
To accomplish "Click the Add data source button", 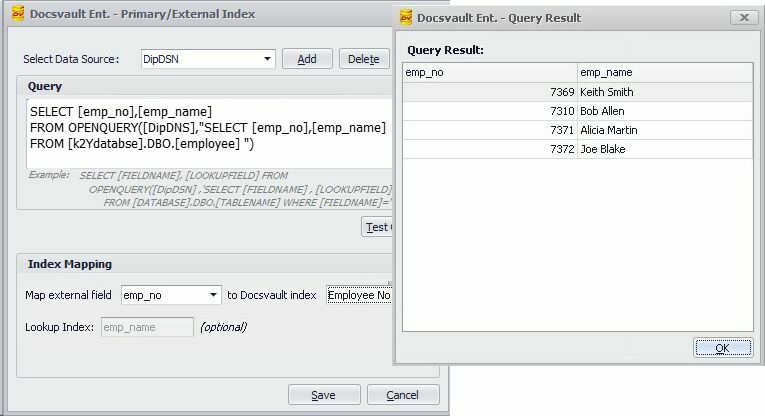I will tap(307, 59).
